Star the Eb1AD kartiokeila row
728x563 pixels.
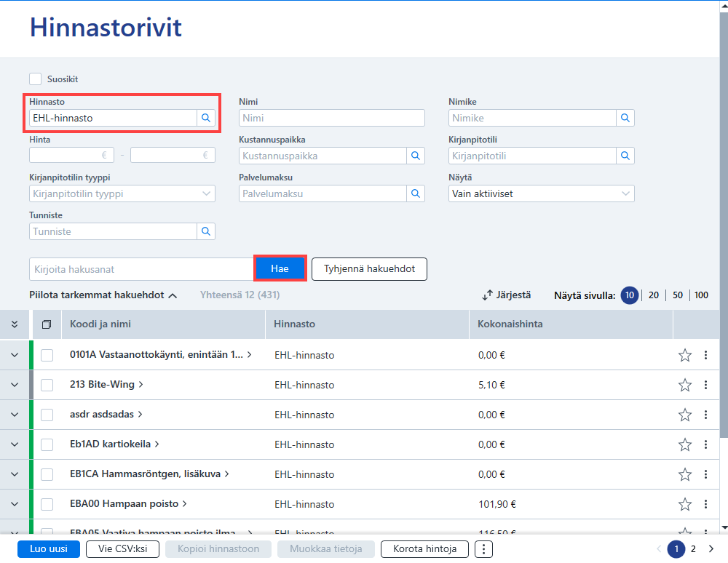tap(685, 444)
